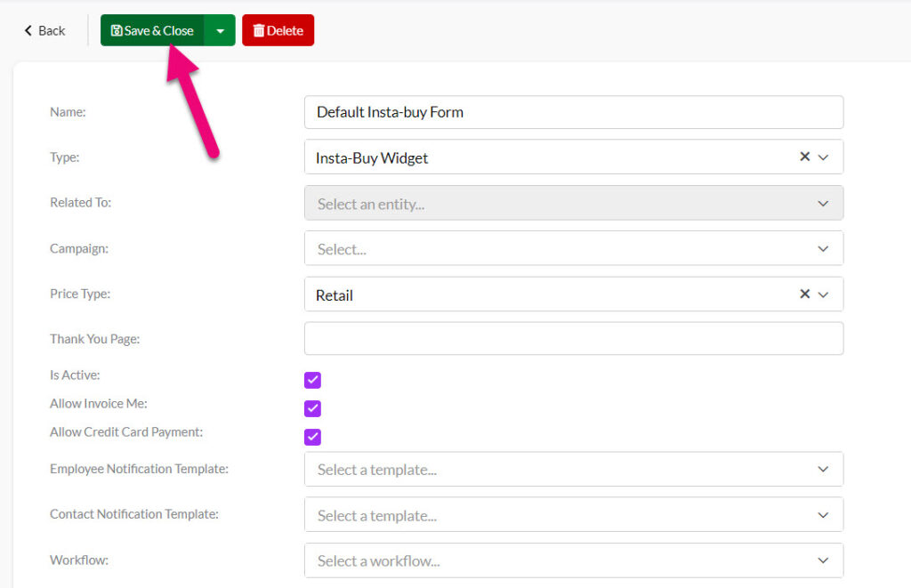Disable Allow Invoice Me
Viewport: 911px width, 588px height.
312,408
